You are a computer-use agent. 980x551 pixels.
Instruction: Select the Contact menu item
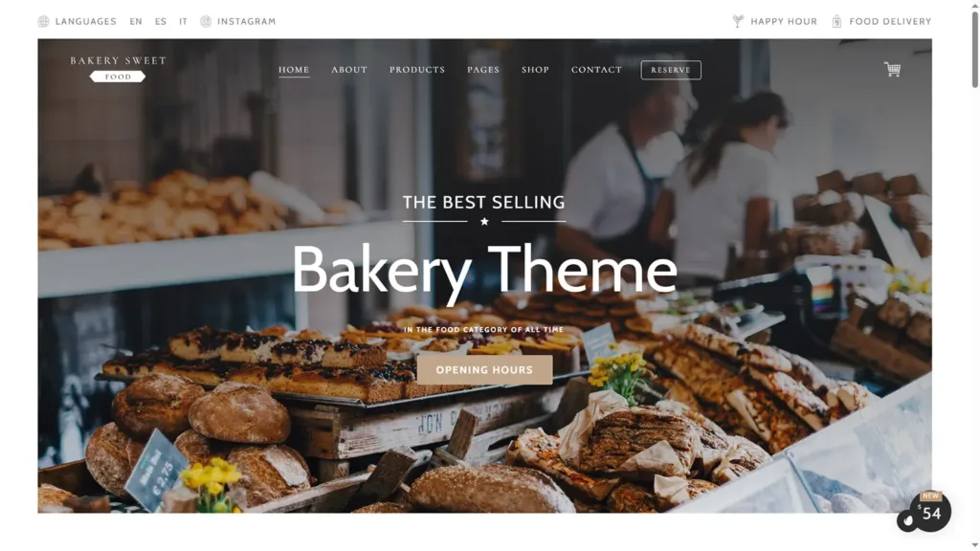pos(596,69)
